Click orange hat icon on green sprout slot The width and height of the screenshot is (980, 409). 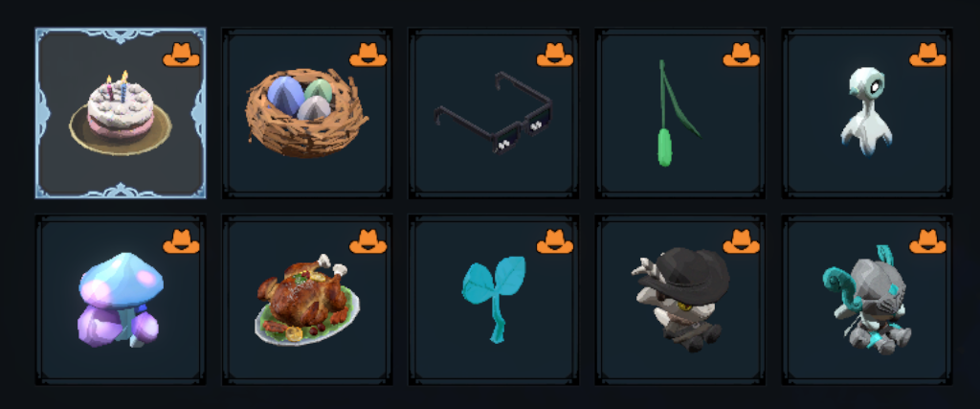tap(742, 55)
